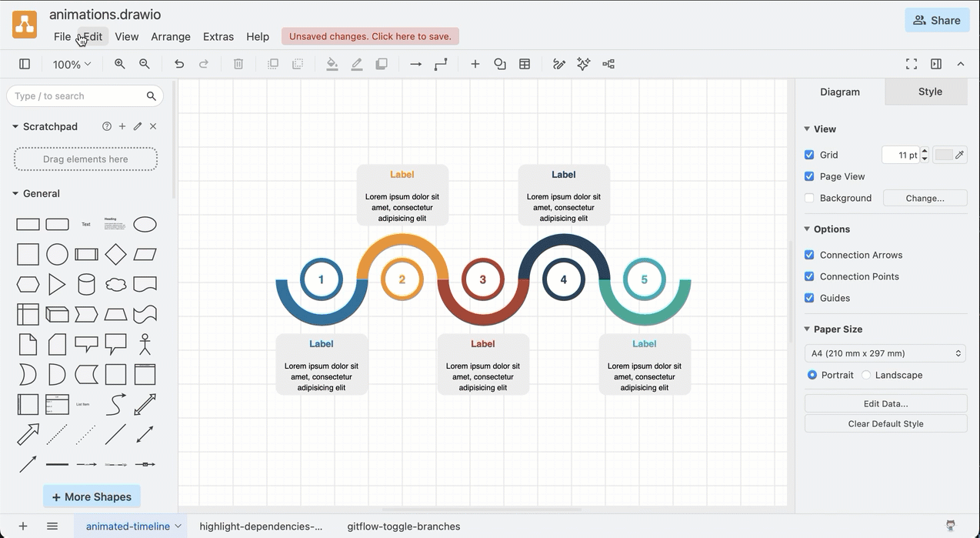Open the grid color swatch
The height and width of the screenshot is (538, 980).
tap(949, 155)
